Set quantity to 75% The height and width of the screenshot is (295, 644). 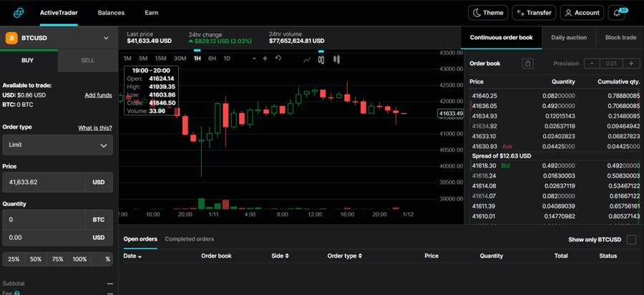[58, 259]
